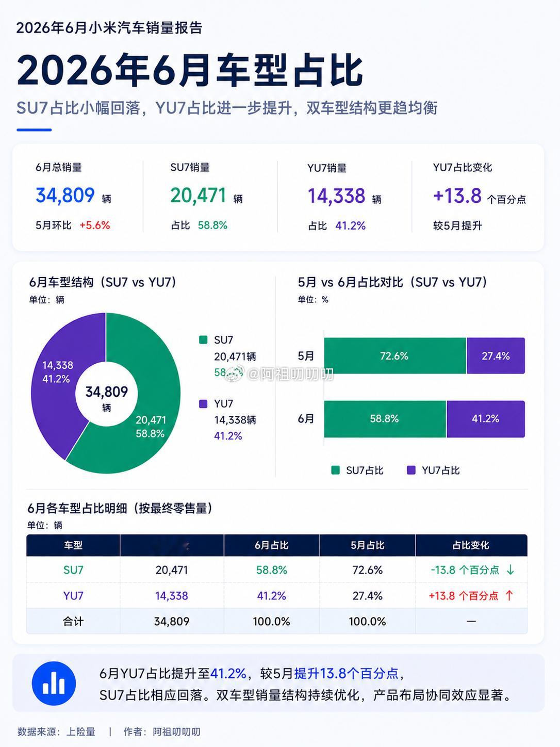Click the 27.4% cell in YU7 table row
The image size is (560, 747).
[368, 596]
